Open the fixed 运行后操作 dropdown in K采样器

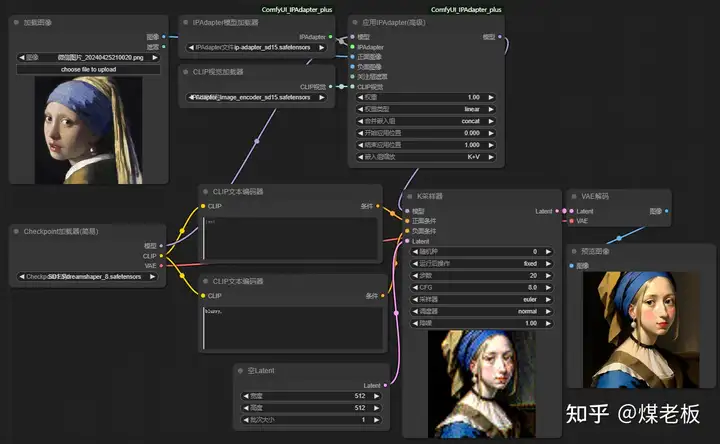(x=482, y=264)
